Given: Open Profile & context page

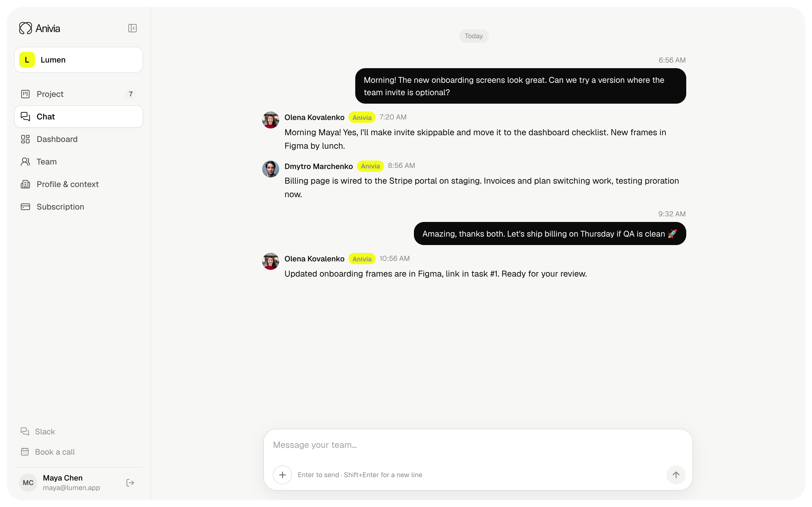Looking at the screenshot, I should [78, 184].
